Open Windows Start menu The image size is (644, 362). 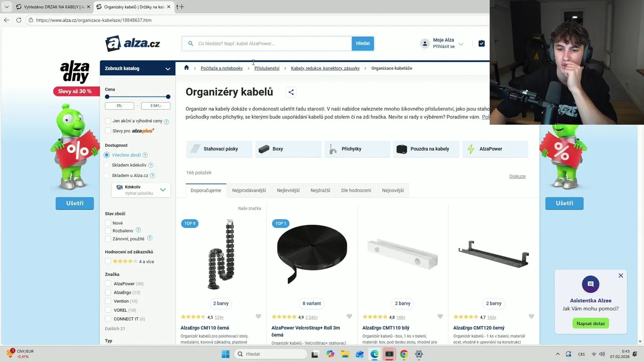(225, 354)
